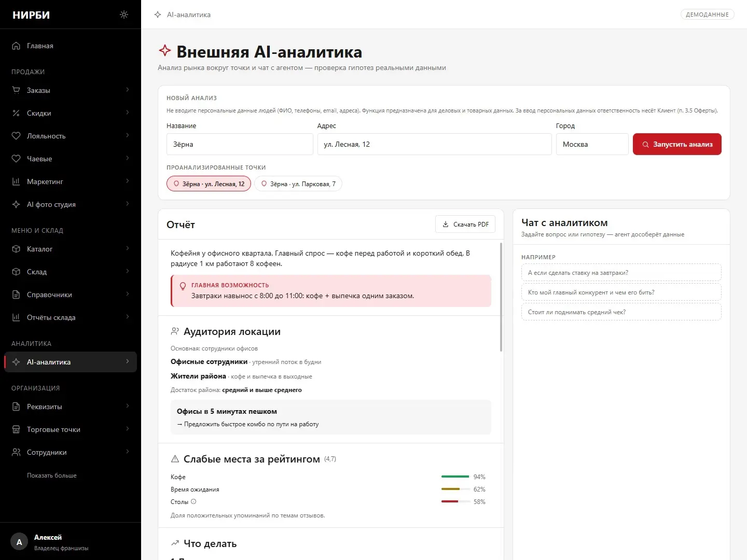Screen dimensions: 747x560
Task: Open Главная menu item
Action: (71, 46)
